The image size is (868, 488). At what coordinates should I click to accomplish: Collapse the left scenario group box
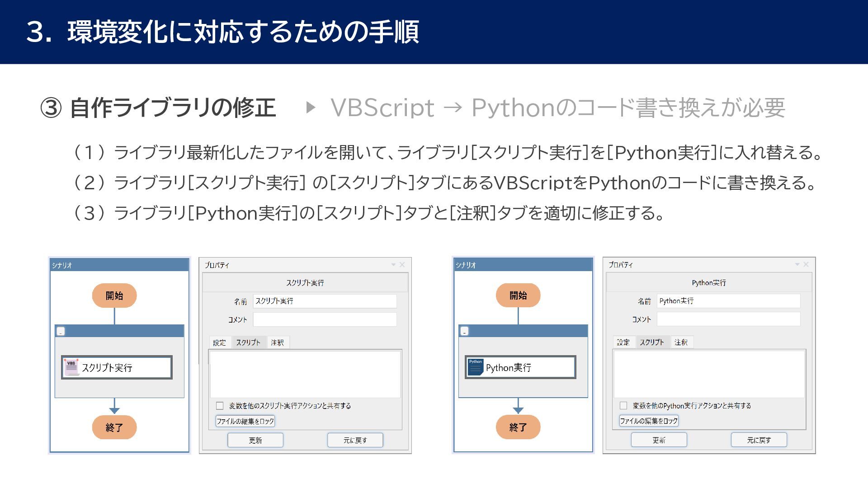[x=61, y=332]
